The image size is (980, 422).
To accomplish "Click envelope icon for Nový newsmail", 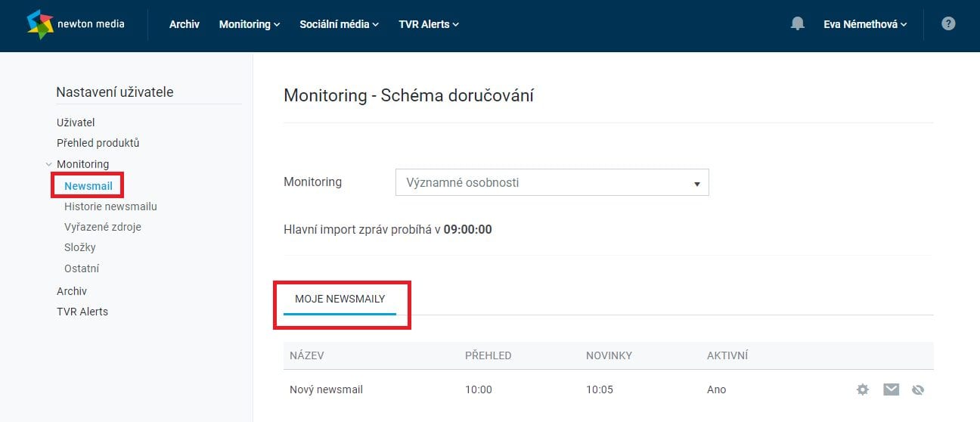I will coord(892,389).
